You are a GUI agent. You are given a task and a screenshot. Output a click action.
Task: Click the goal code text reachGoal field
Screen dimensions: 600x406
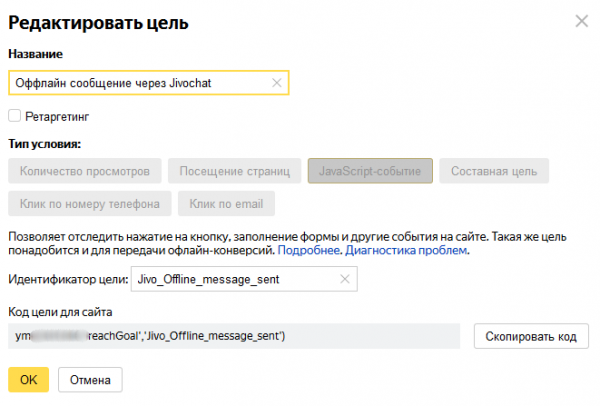click(234, 336)
